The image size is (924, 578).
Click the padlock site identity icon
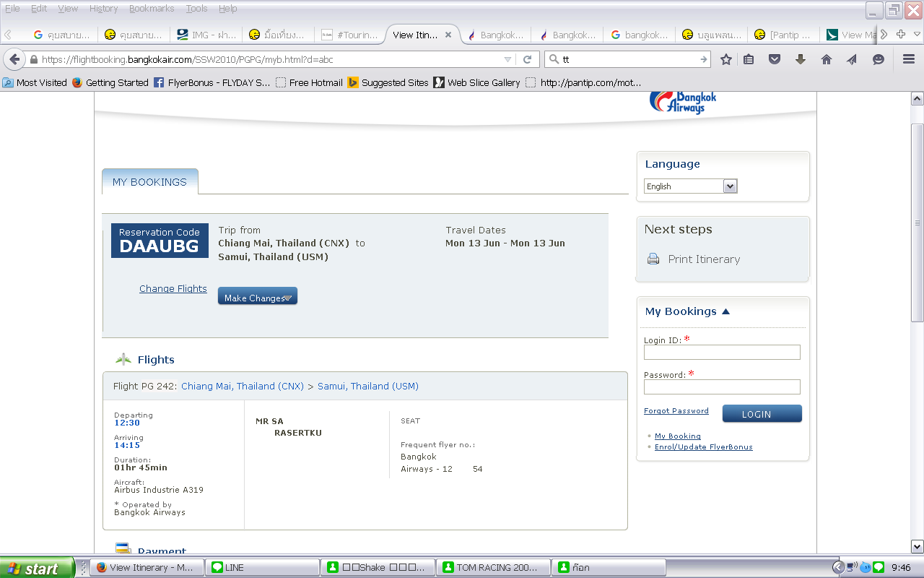point(33,59)
